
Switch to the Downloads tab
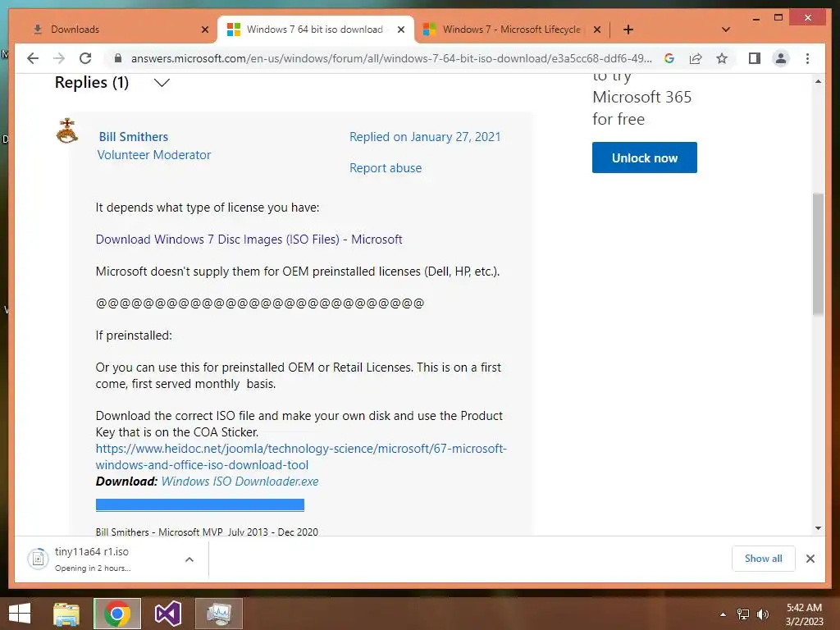[x=116, y=30]
